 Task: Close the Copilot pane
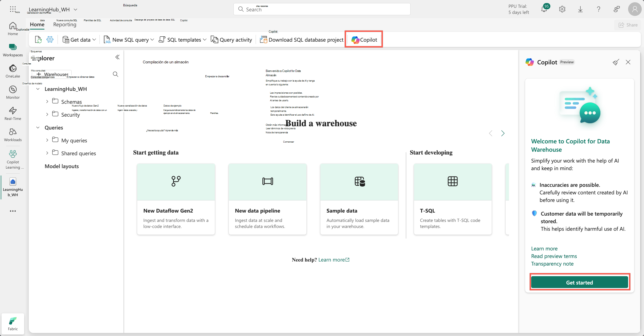tap(628, 62)
